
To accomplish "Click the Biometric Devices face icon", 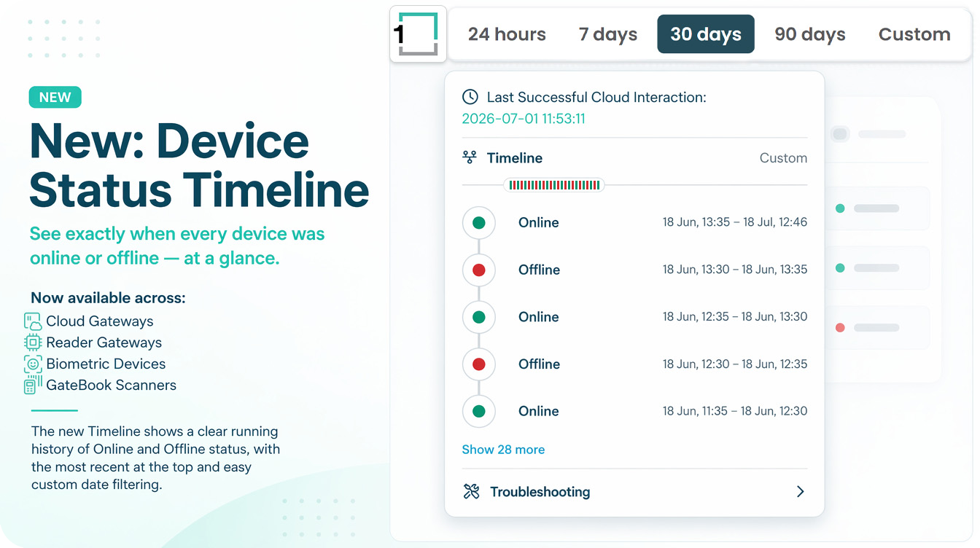I will coord(33,364).
